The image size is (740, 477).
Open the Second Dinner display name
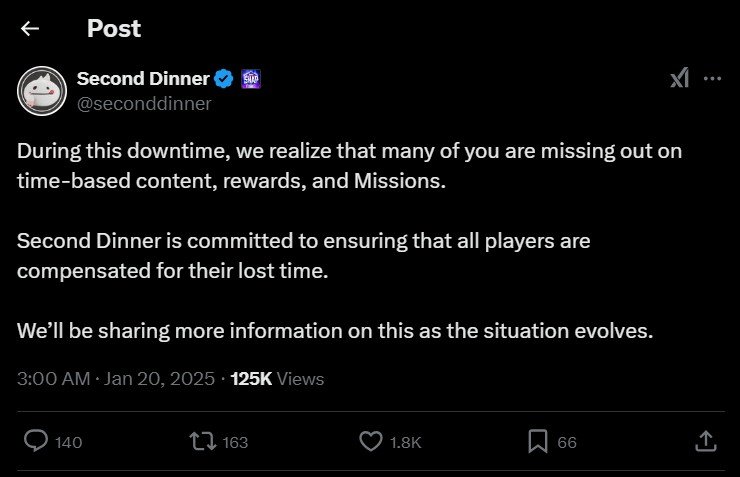point(143,79)
